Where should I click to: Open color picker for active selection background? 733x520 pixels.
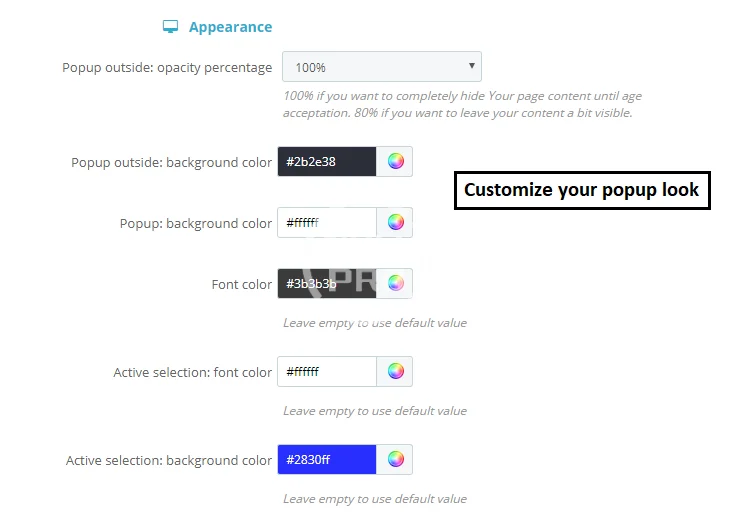[x=395, y=460]
